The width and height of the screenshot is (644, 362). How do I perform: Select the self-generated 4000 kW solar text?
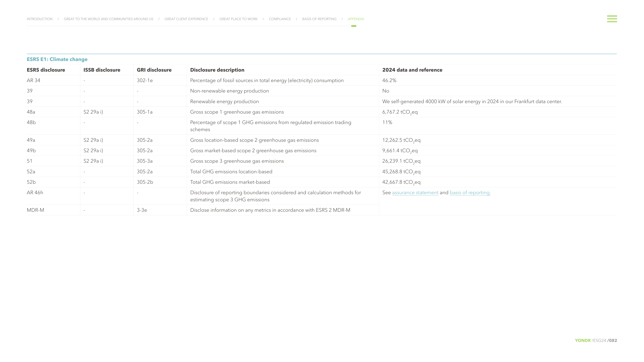[472, 101]
